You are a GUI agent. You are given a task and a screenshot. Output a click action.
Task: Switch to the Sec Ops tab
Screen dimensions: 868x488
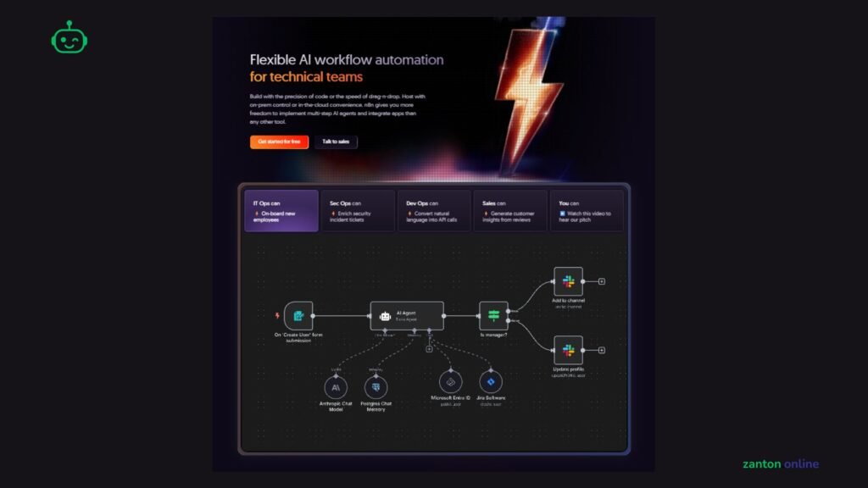click(x=358, y=211)
